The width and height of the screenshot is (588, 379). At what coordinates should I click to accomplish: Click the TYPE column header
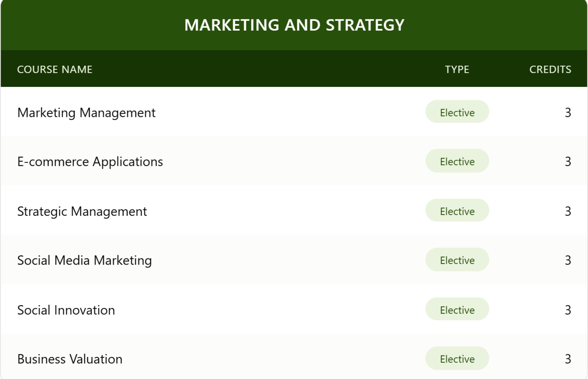[x=457, y=69]
